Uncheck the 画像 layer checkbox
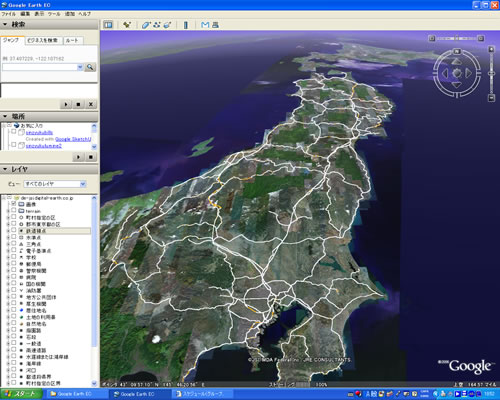 pyautogui.click(x=14, y=204)
